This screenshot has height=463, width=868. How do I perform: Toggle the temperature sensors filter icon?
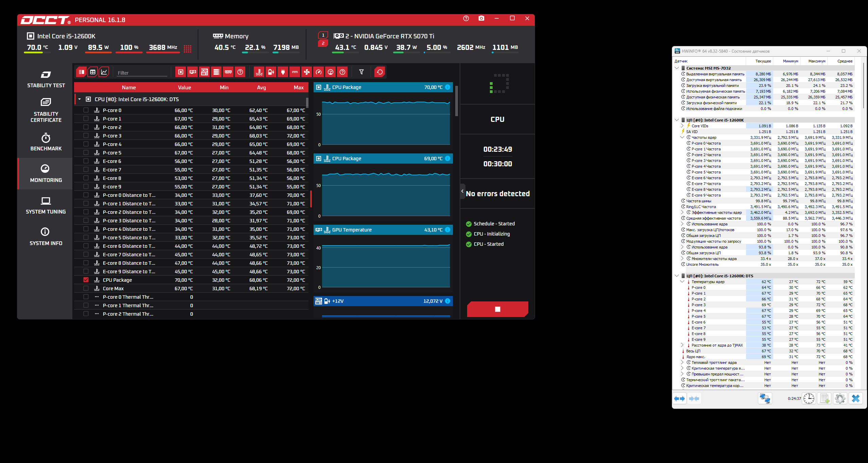259,72
